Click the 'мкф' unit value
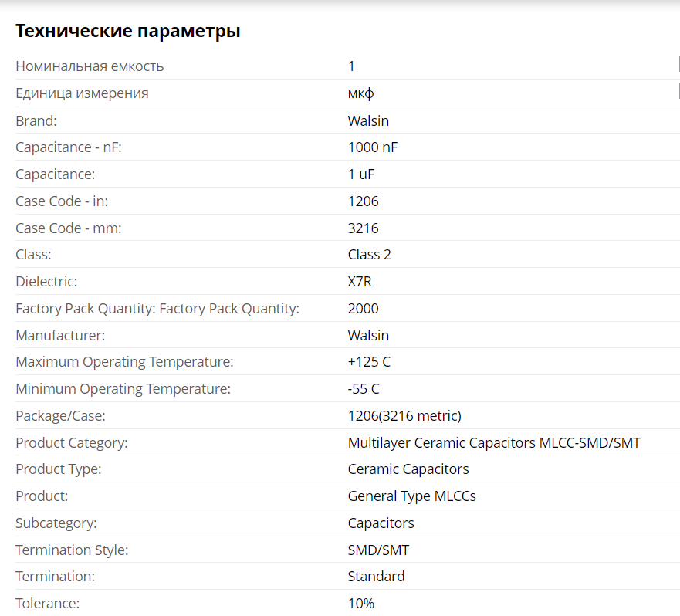Viewport: 680px width, 616px height. [x=360, y=93]
